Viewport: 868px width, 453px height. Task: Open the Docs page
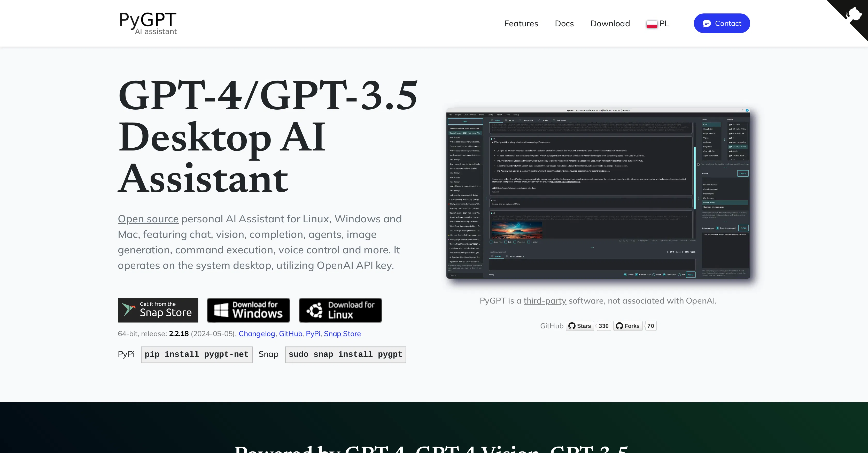tap(564, 23)
